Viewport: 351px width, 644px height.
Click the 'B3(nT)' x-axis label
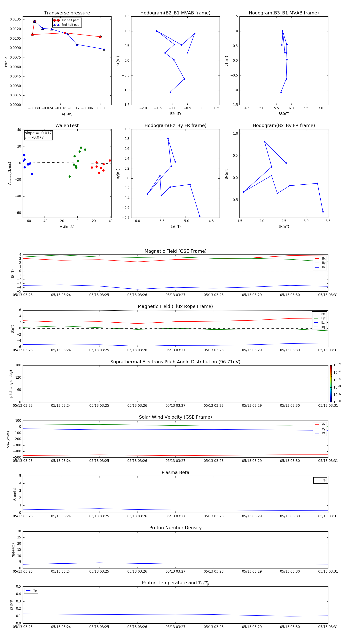284,114
